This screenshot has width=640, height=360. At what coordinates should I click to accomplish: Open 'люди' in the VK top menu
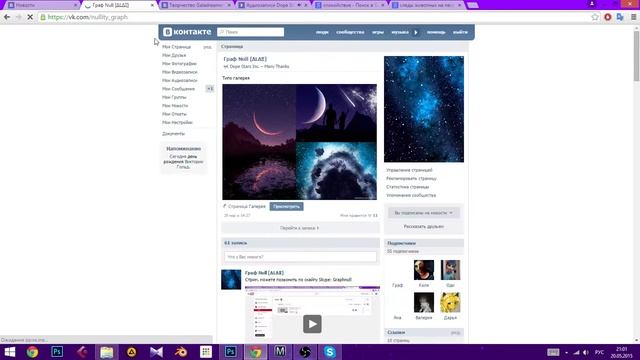pos(322,32)
